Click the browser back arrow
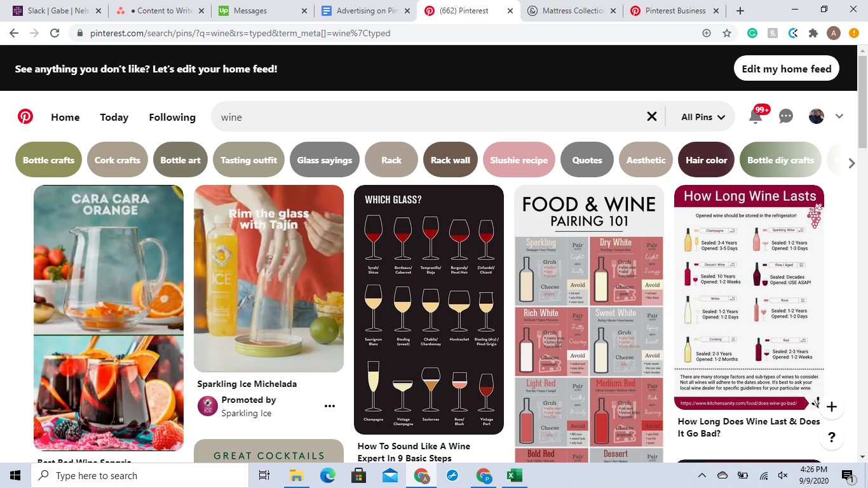868x488 pixels. [15, 33]
